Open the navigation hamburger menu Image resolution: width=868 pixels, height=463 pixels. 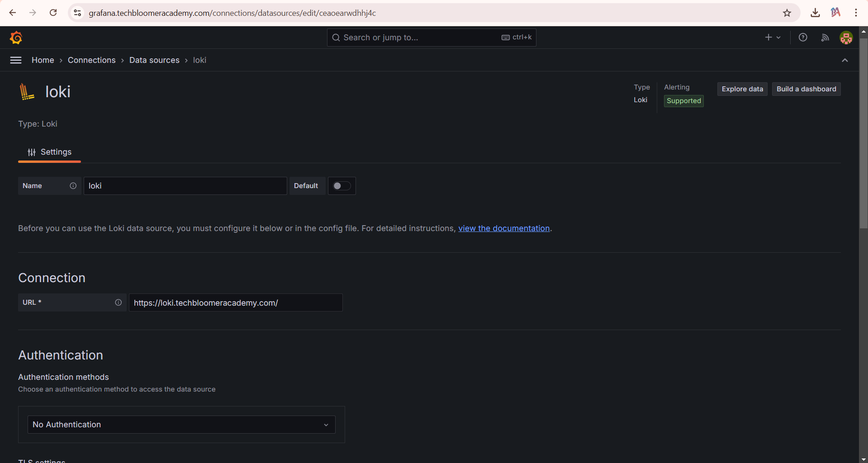16,60
